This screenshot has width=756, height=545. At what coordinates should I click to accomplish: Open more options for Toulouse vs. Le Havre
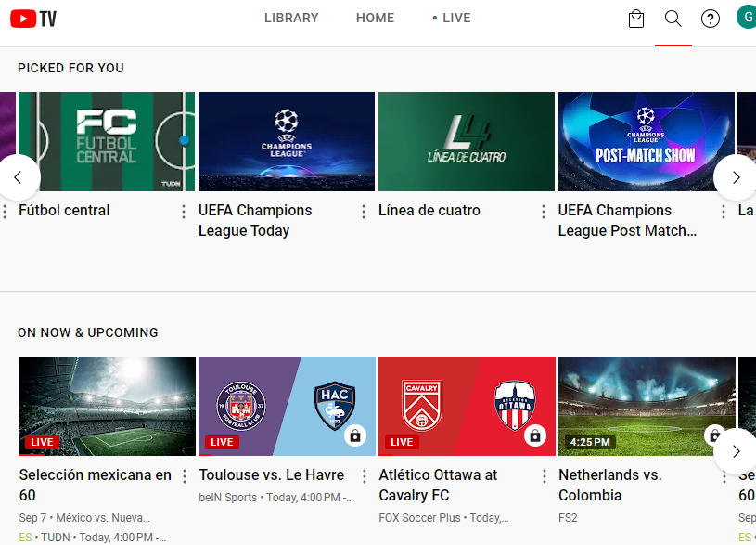pos(364,476)
